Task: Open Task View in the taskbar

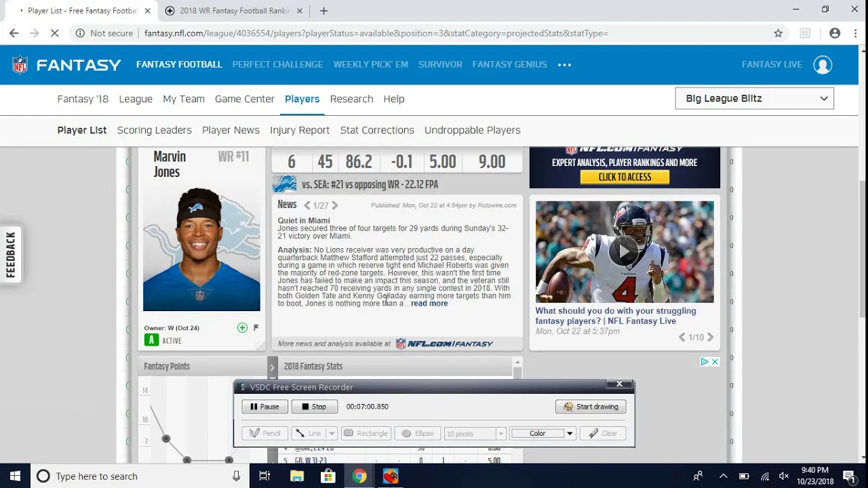Action: [x=265, y=476]
